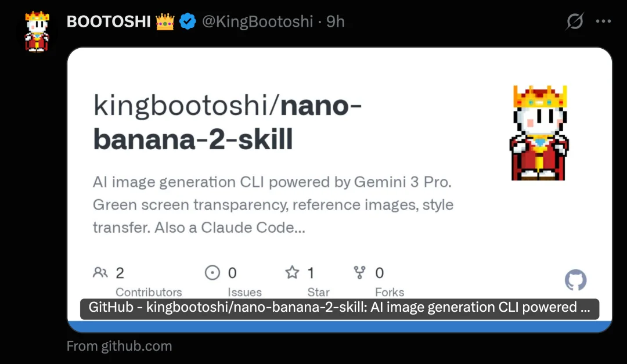627x364 pixels.
Task: Open Grok analysis for this post
Action: tap(574, 21)
